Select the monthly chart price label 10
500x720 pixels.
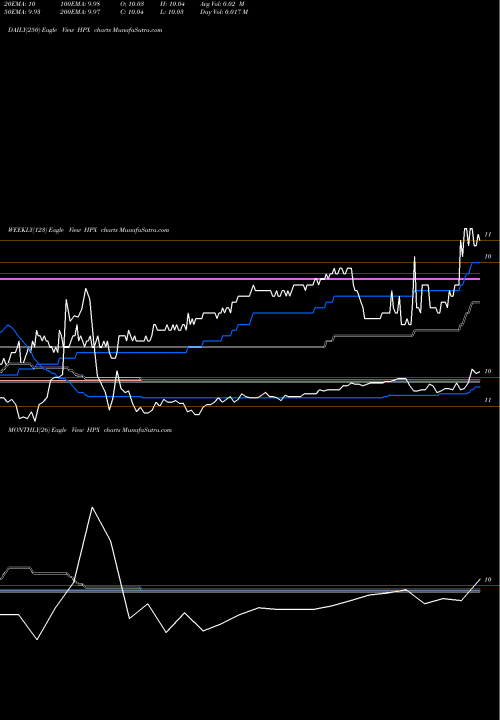(488, 580)
